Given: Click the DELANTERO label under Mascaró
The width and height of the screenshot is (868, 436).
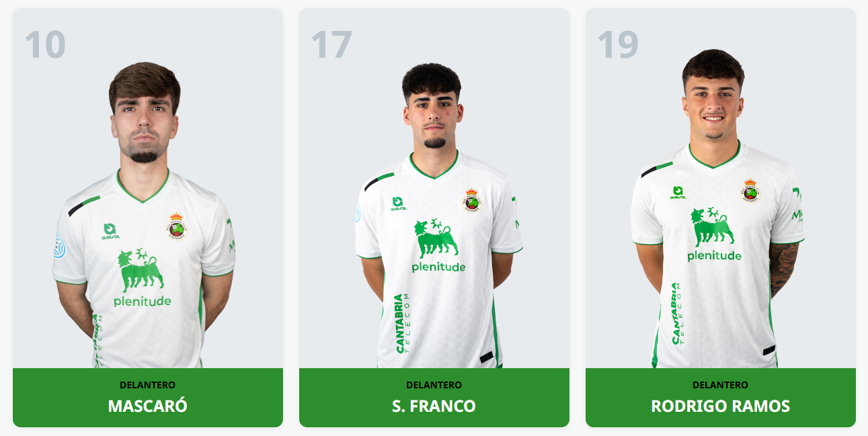Looking at the screenshot, I should coord(148,385).
